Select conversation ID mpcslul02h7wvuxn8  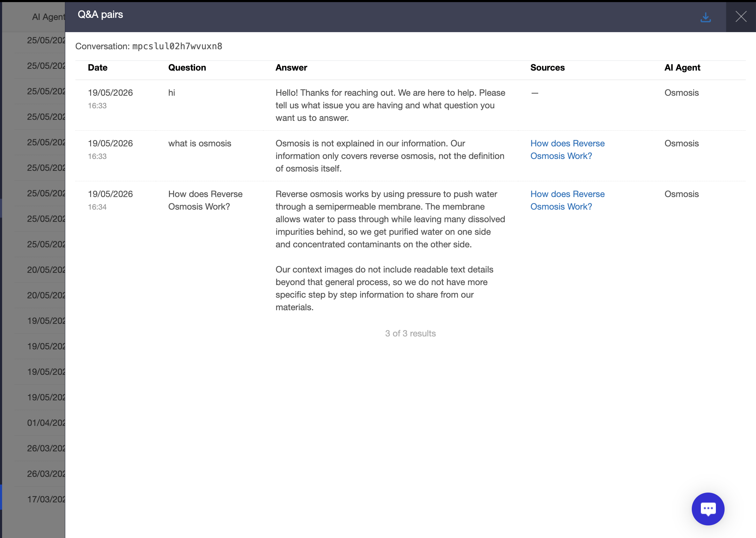[177, 46]
